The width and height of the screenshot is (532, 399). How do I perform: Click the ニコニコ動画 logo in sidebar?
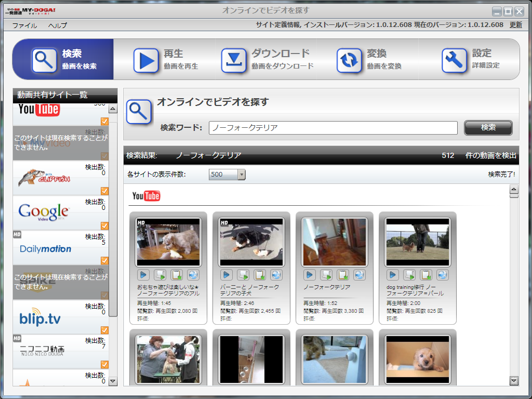click(x=42, y=351)
